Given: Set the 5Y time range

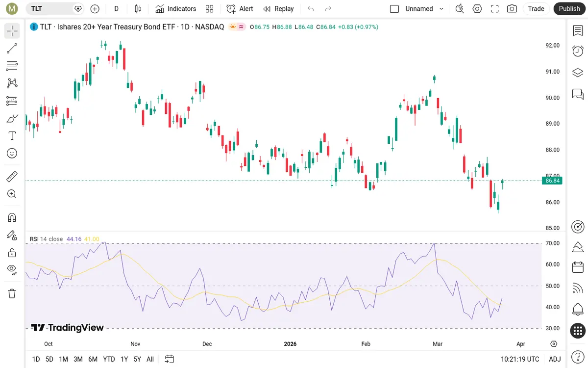Looking at the screenshot, I should coord(137,359).
